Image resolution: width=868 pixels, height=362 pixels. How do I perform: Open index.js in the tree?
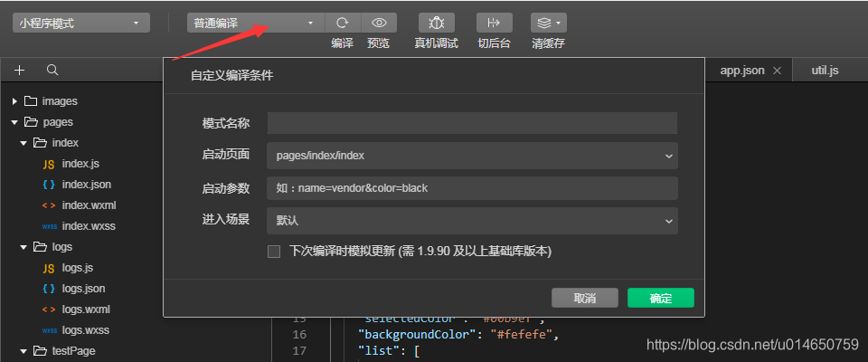(x=80, y=164)
